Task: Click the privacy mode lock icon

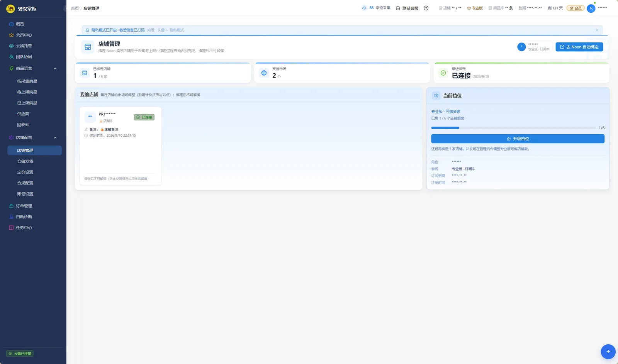Action: click(x=87, y=30)
